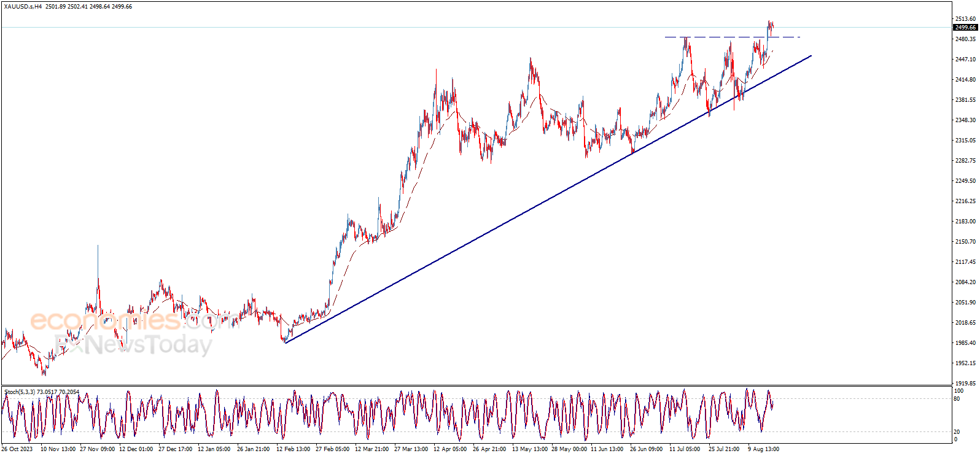Click the 27 Feb 05:00 time label

(332, 449)
